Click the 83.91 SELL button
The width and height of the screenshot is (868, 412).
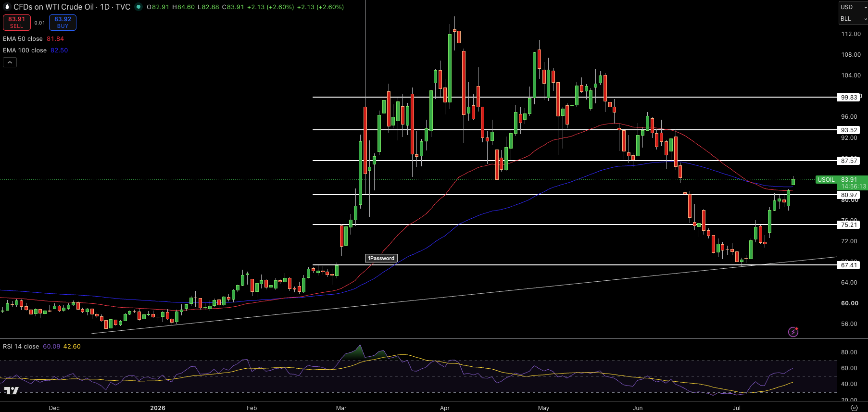coord(17,23)
